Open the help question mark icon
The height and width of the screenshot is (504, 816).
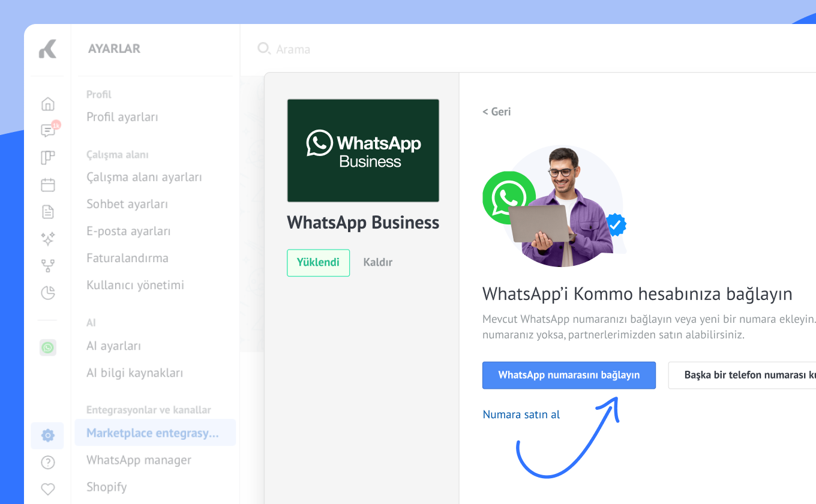pyautogui.click(x=48, y=463)
